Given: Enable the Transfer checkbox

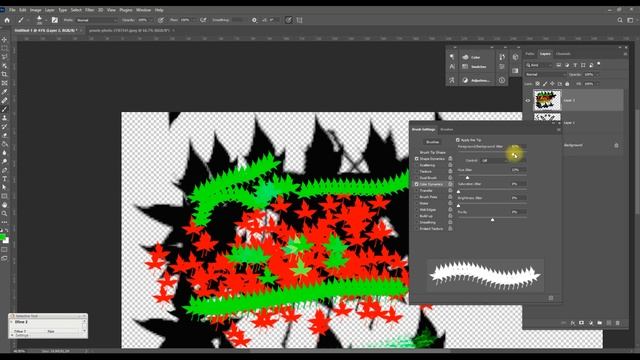Looking at the screenshot, I should pyautogui.click(x=417, y=191).
